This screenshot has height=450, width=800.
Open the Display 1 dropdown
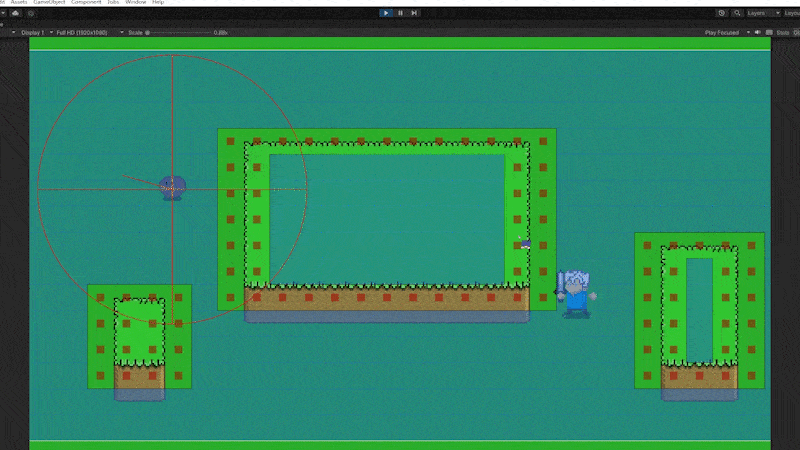click(32, 32)
